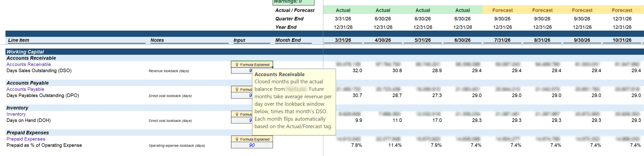The width and height of the screenshot is (644, 156).
Task: Click the Revenue lookback (days) note
Action: (x=169, y=71)
